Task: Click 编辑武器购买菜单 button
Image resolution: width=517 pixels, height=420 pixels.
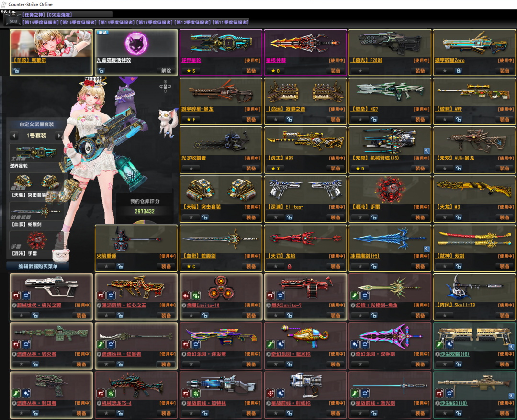Action: [38, 266]
